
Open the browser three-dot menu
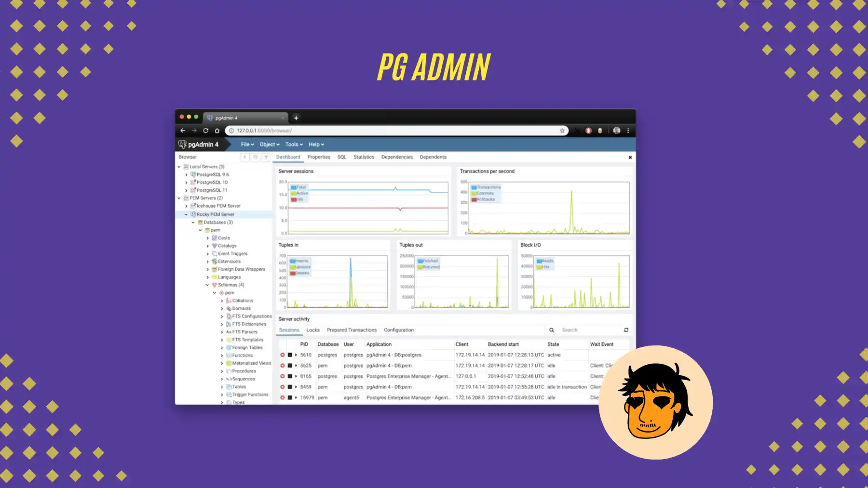628,131
